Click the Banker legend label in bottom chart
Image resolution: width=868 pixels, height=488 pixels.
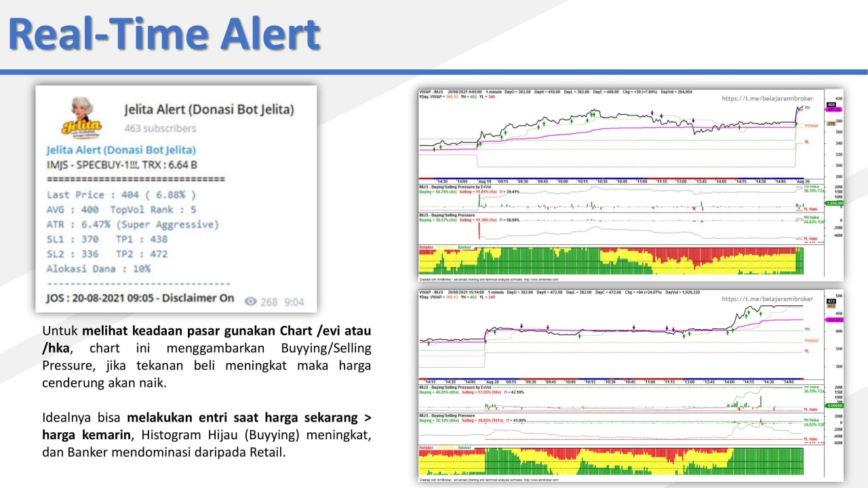[465, 448]
